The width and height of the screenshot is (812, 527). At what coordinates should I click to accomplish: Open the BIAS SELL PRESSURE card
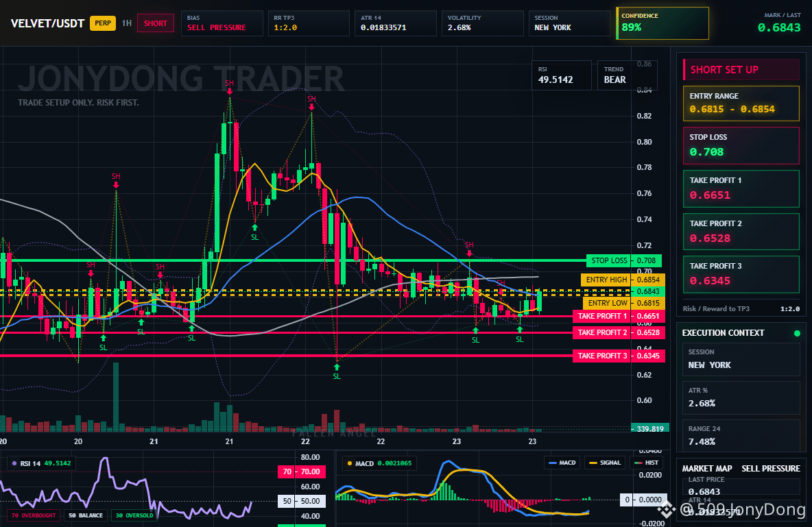click(x=222, y=23)
